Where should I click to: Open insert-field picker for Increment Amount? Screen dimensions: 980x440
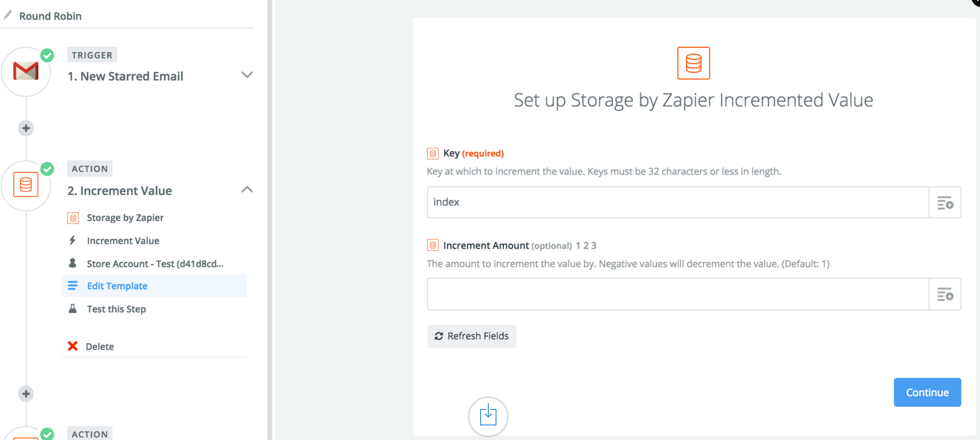coord(945,294)
